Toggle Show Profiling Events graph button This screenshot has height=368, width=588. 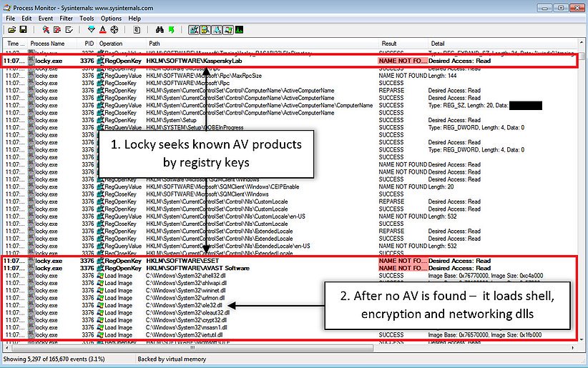(x=239, y=29)
